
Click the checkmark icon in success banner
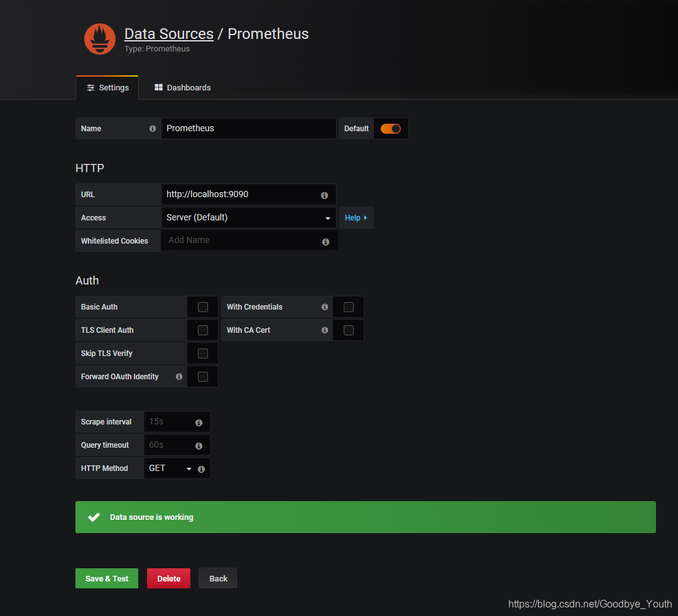click(94, 517)
